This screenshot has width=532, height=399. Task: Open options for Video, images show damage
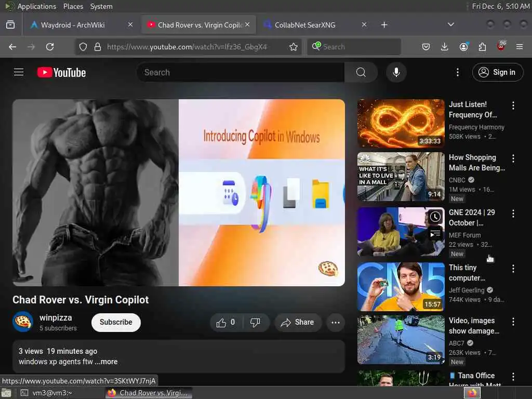[x=513, y=322]
